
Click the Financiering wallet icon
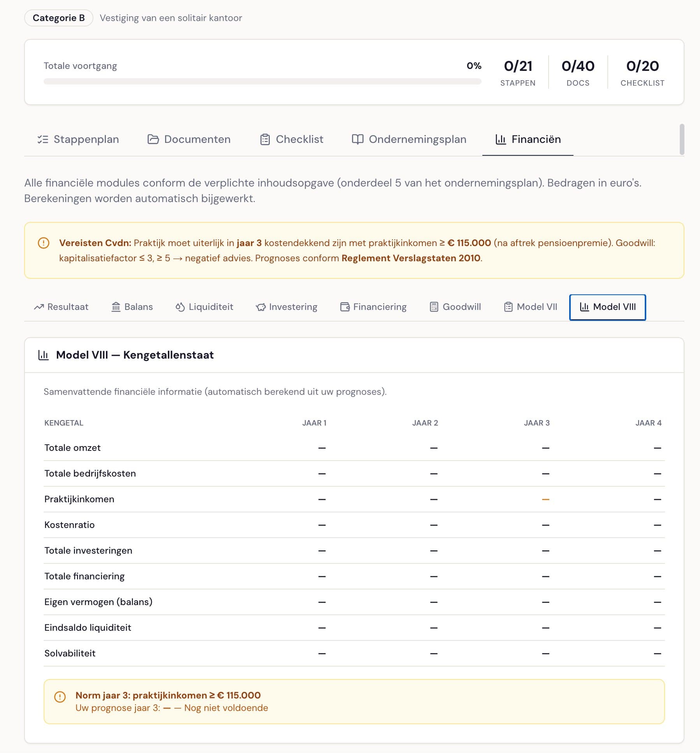click(345, 307)
